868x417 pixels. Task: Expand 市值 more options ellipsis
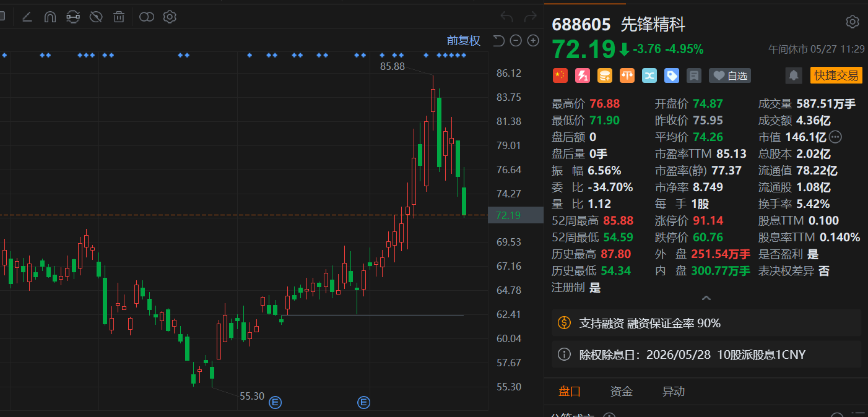[835, 137]
